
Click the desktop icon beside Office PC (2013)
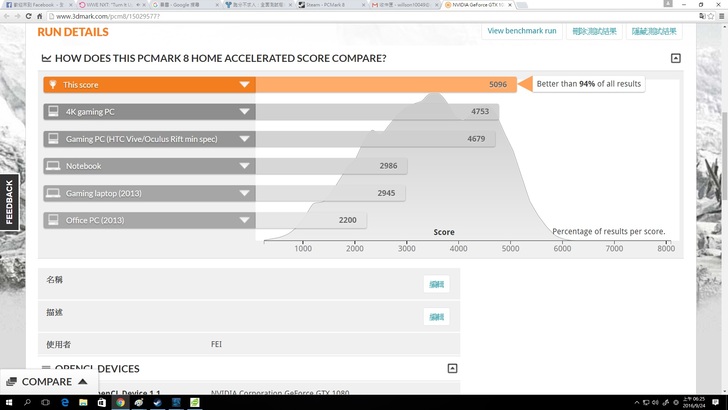tap(53, 220)
